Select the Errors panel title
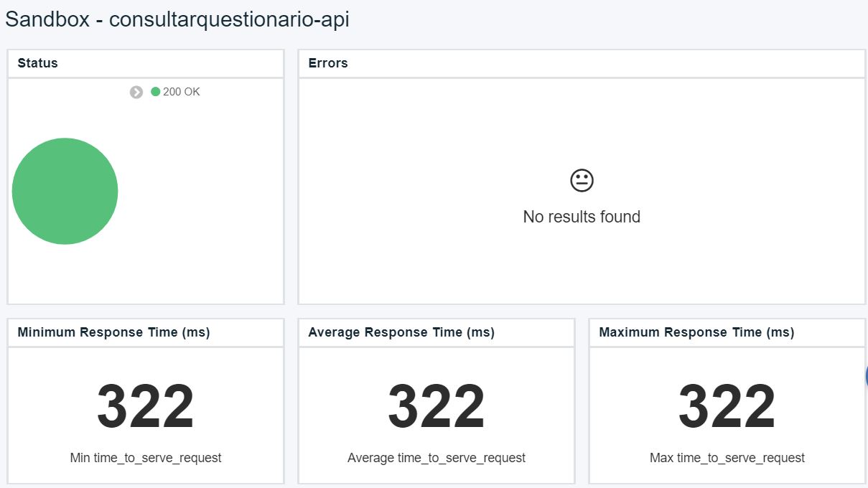The height and width of the screenshot is (488, 868). 328,63
